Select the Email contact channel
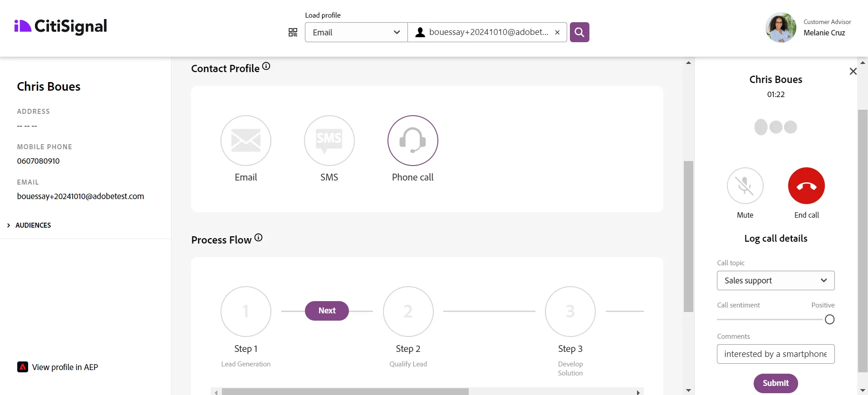The height and width of the screenshot is (395, 868). point(246,141)
